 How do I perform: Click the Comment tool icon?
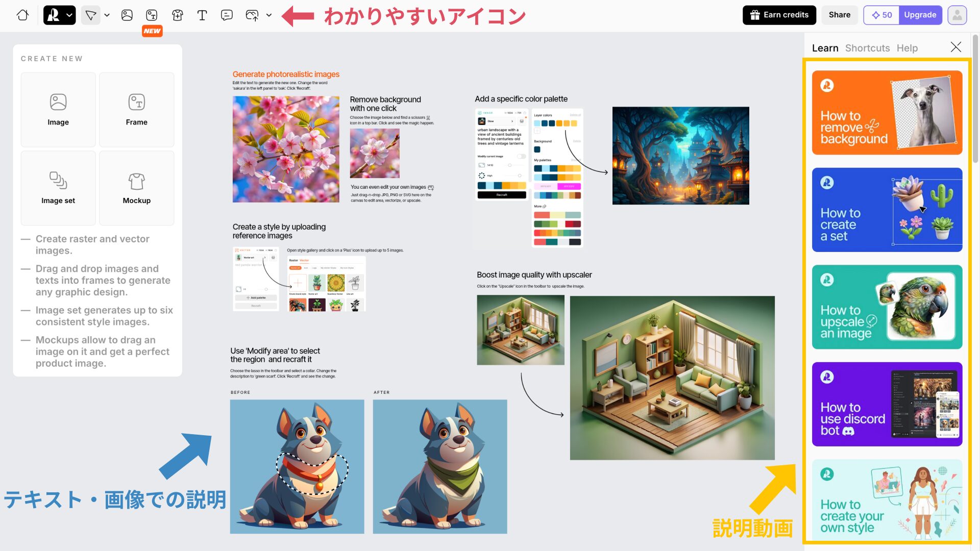pyautogui.click(x=226, y=15)
